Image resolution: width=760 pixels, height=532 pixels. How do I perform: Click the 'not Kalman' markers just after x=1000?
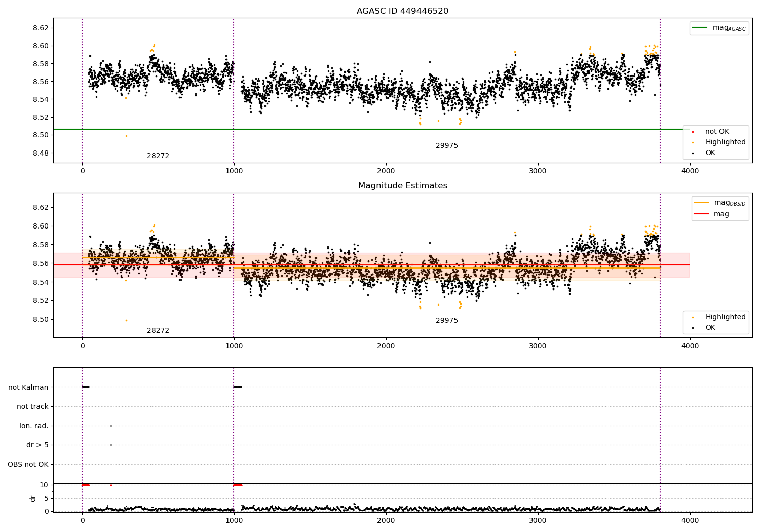pyautogui.click(x=238, y=387)
